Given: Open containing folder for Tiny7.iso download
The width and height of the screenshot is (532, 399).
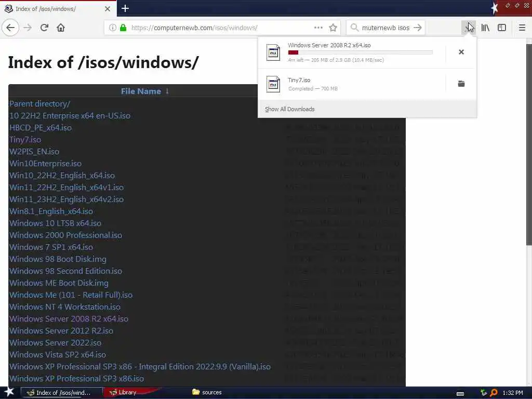Looking at the screenshot, I should click(x=461, y=84).
